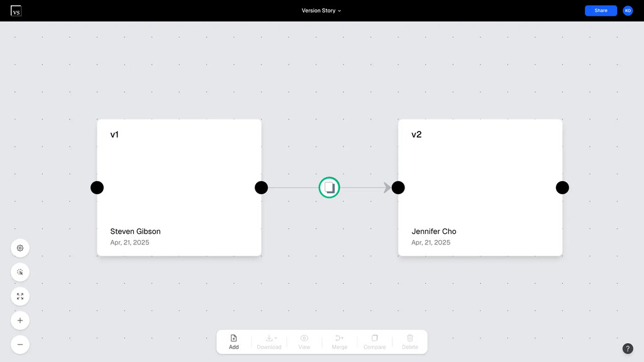Click the Merge toolbar button
Image resolution: width=644 pixels, height=362 pixels.
[339, 342]
